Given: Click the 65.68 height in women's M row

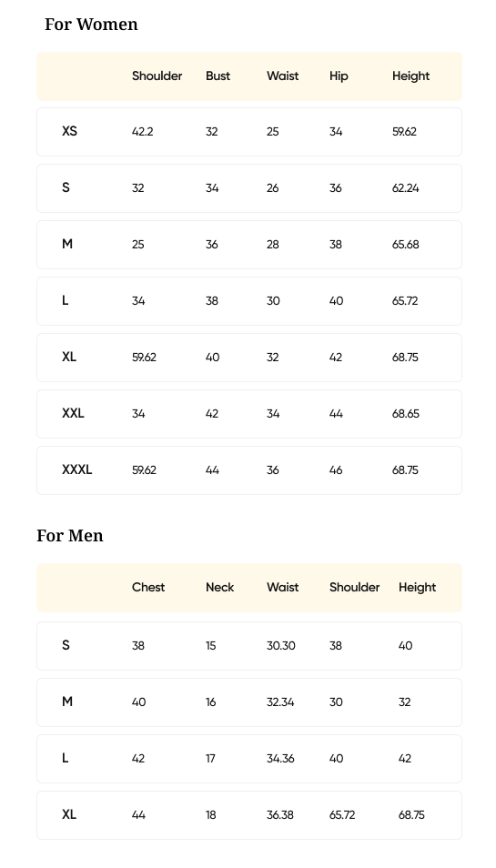Looking at the screenshot, I should [x=405, y=245].
